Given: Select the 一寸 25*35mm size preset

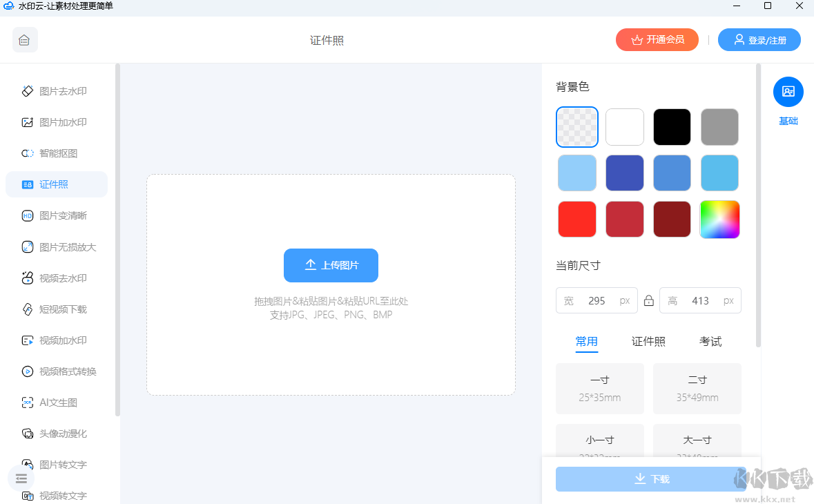Looking at the screenshot, I should pos(599,389).
